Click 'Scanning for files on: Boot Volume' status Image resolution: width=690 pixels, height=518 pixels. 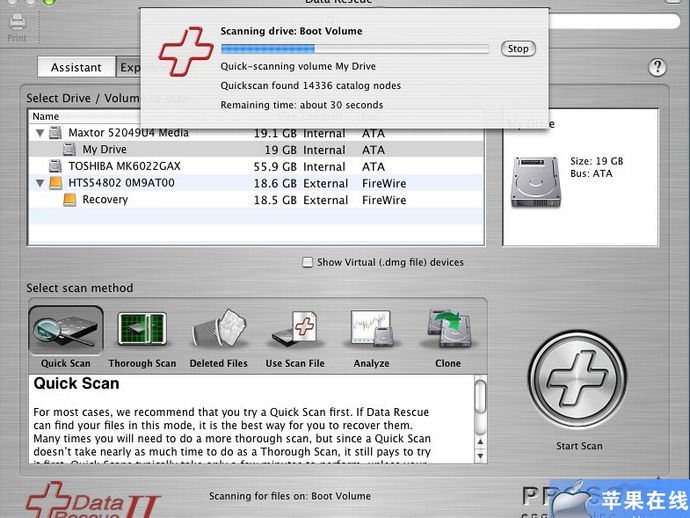(290, 496)
